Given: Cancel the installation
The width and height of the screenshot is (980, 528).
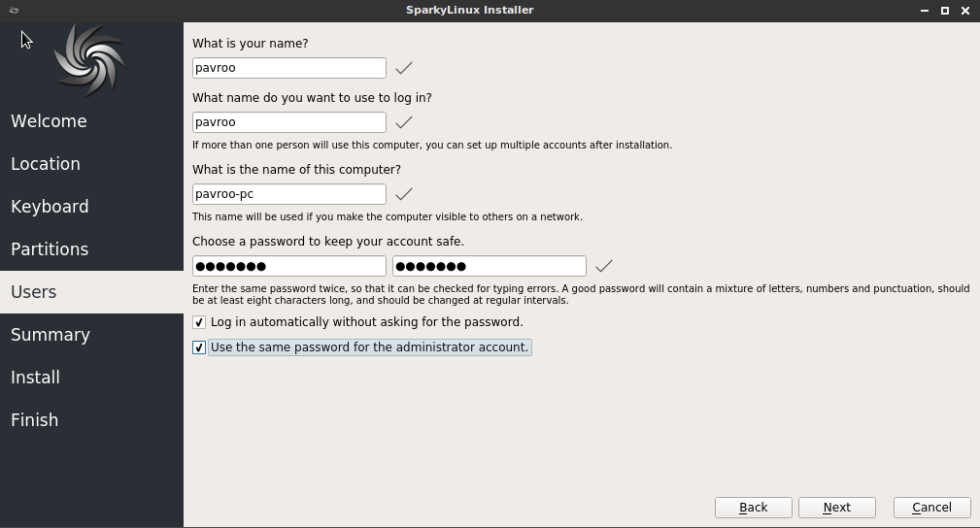Looking at the screenshot, I should [931, 508].
